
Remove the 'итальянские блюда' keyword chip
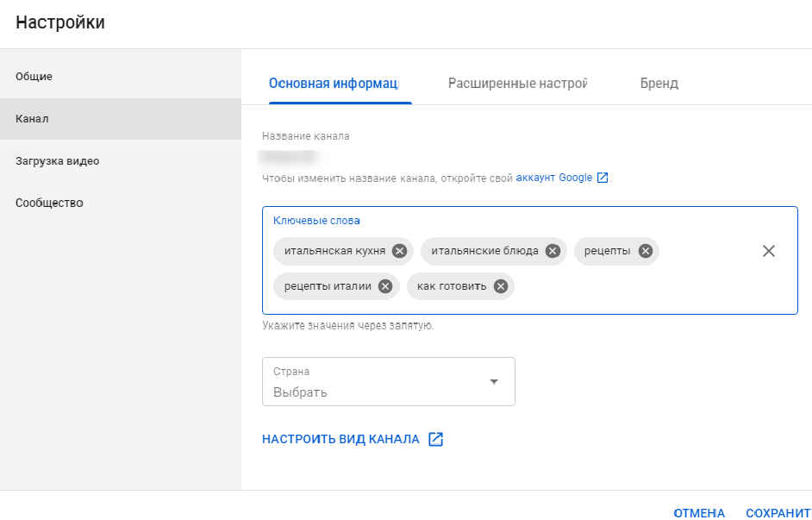pos(553,251)
